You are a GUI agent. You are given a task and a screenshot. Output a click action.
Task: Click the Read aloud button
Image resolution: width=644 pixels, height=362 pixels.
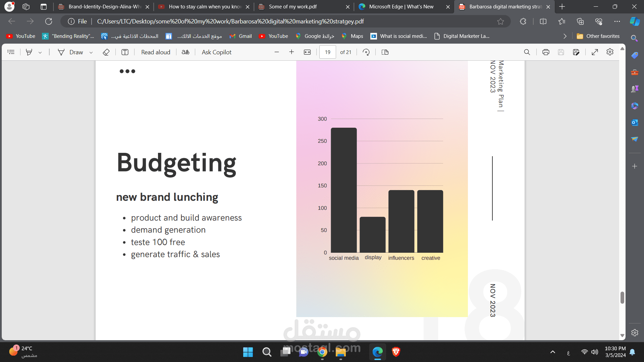tap(156, 52)
